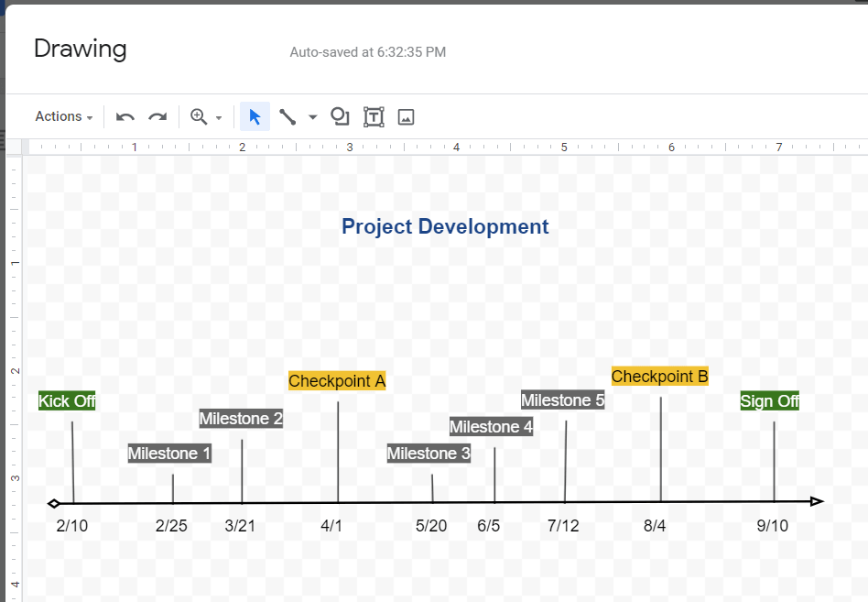Select the Checkpoint A label
868x602 pixels.
tap(337, 380)
